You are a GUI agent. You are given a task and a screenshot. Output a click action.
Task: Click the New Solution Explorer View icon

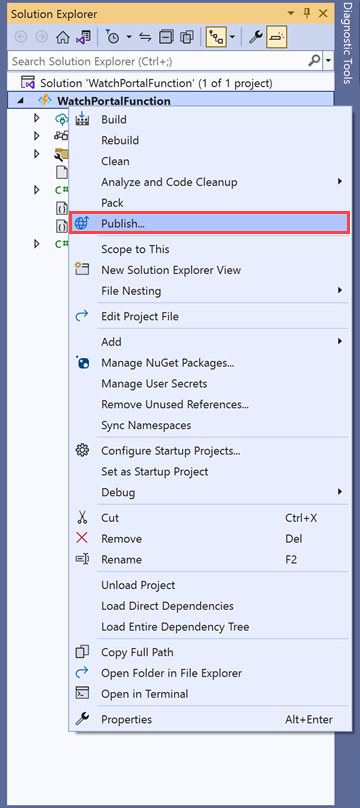(x=82, y=269)
